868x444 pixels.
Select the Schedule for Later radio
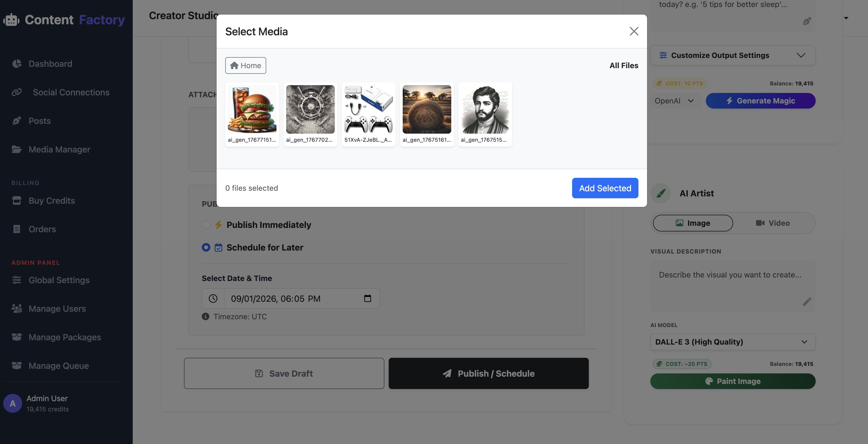tap(206, 247)
